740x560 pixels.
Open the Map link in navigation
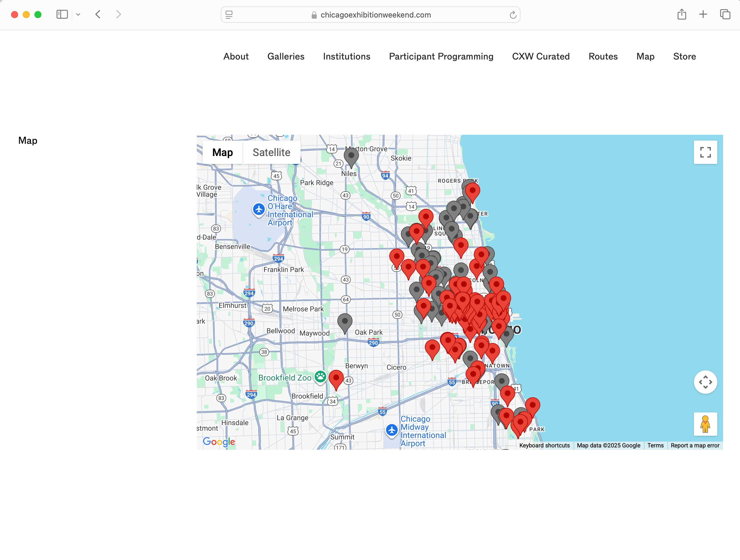pos(645,56)
